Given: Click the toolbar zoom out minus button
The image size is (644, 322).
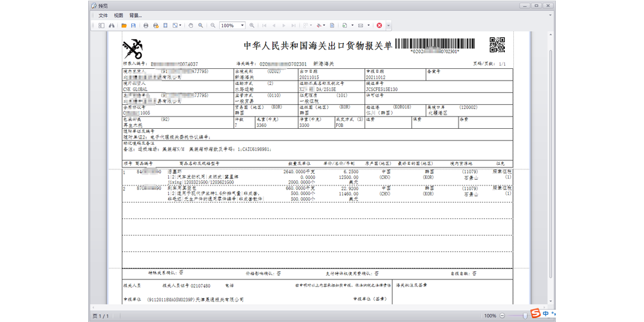Looking at the screenshot, I should pos(213,26).
